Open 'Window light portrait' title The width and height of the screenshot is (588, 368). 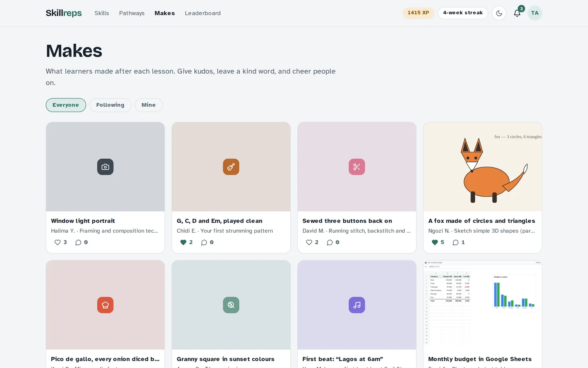(x=83, y=221)
